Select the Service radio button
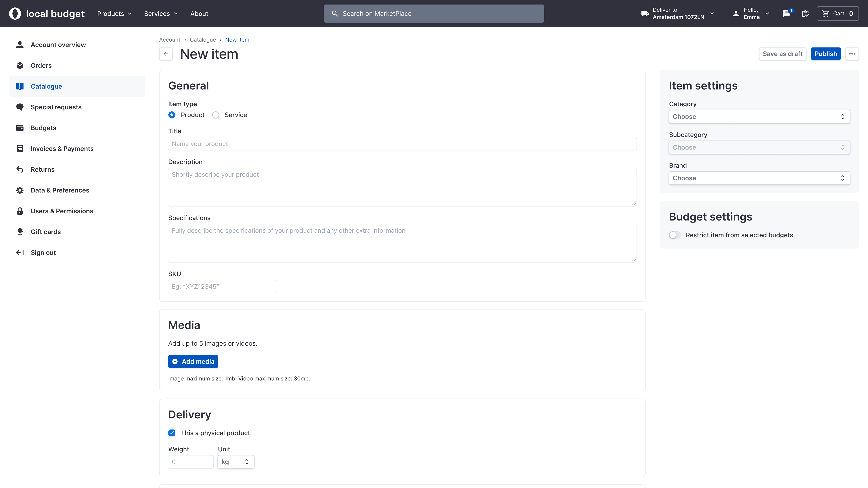Viewport: 868px width, 488px height. point(216,115)
